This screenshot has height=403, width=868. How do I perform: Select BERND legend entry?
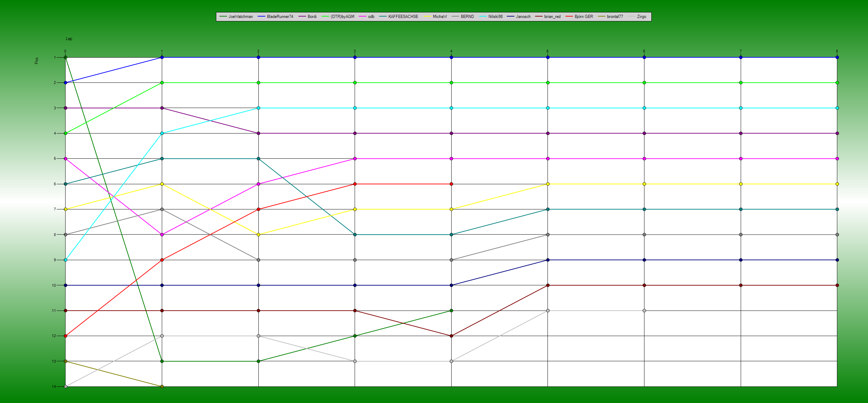467,17
